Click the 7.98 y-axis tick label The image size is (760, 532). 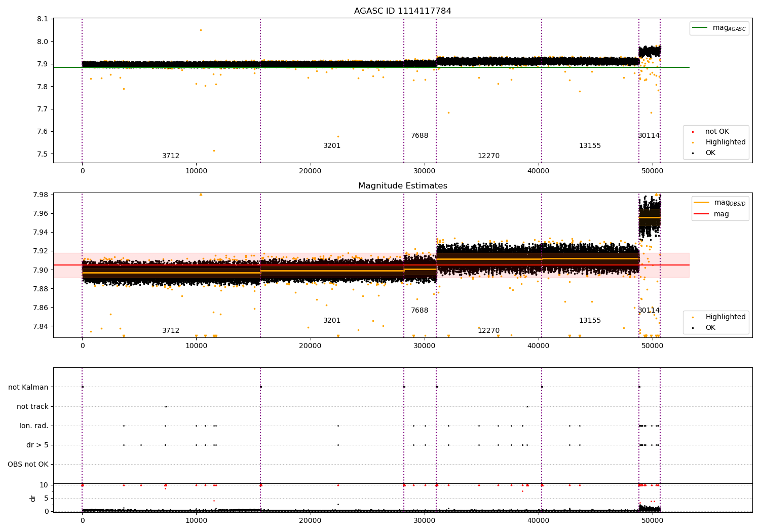click(x=41, y=195)
